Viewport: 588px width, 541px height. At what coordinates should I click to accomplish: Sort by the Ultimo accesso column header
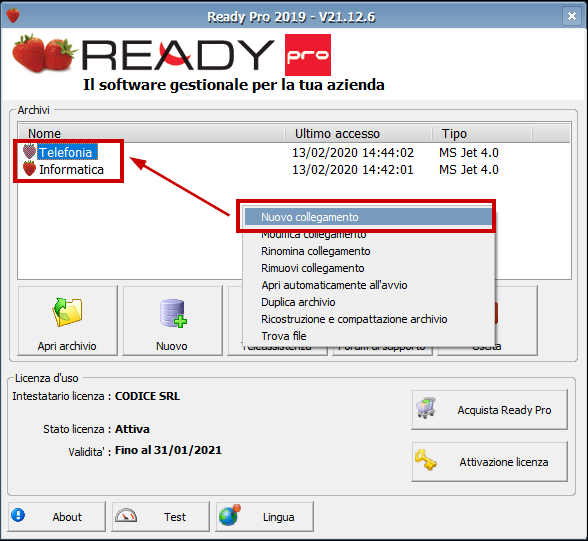coord(359,133)
